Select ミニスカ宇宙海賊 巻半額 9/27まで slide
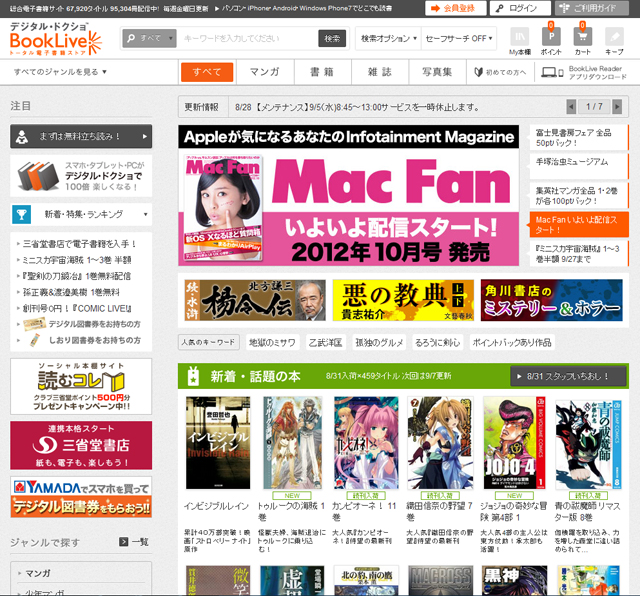The image size is (640, 596). (579, 254)
